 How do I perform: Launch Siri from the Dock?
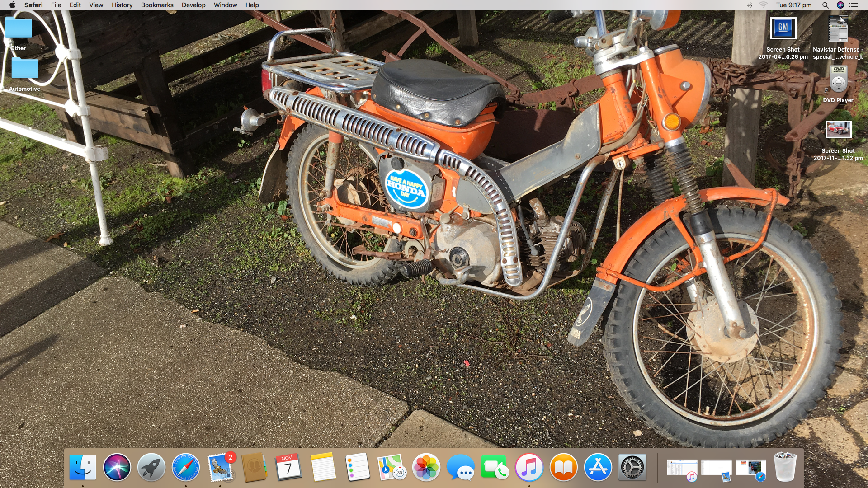pyautogui.click(x=117, y=467)
